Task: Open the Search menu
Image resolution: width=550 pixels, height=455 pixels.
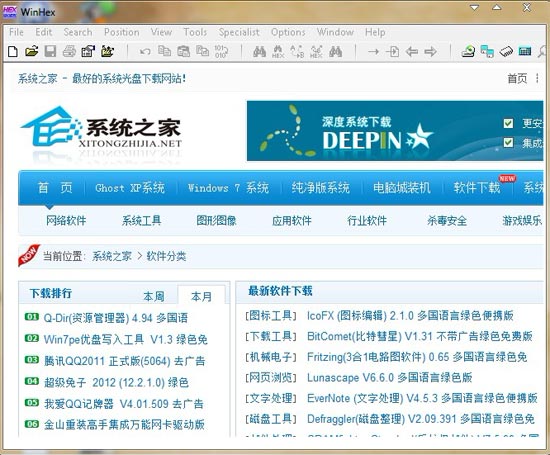Action: coord(78,32)
